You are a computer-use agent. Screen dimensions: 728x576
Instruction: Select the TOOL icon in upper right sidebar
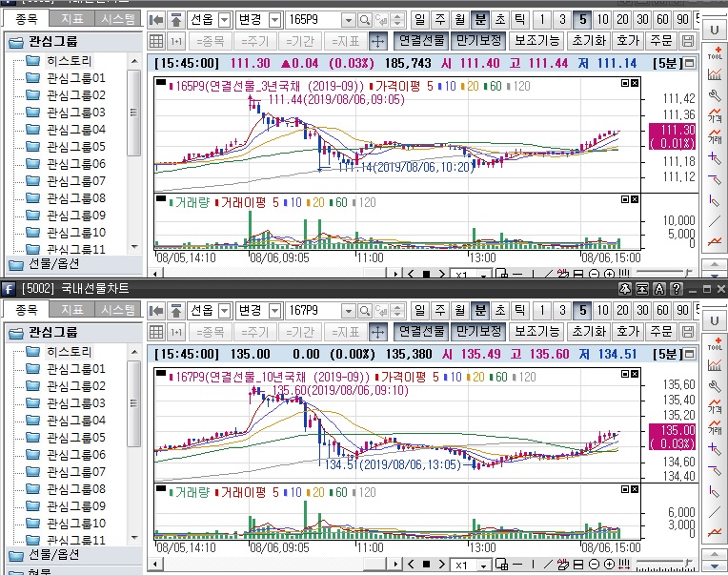(715, 53)
